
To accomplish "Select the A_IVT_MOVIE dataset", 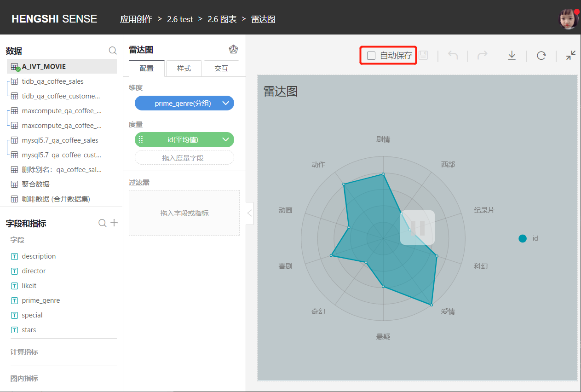I will 62,66.
